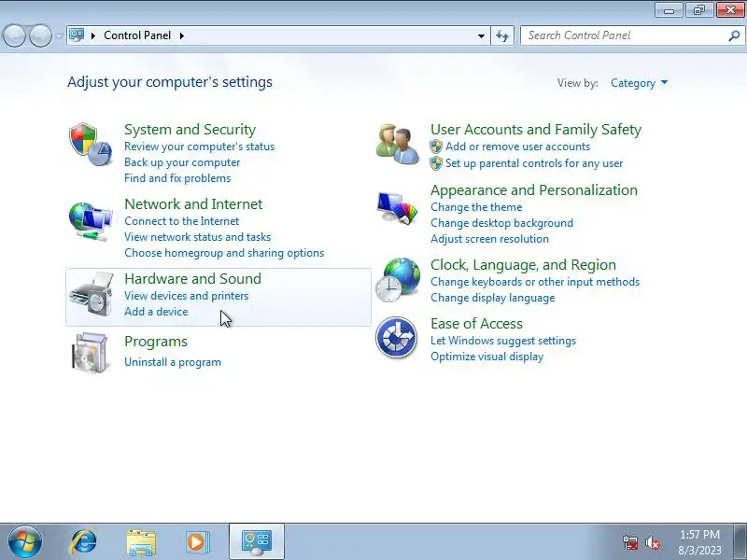Expand the arrow before Control Panel breadcrumb

coord(93,35)
